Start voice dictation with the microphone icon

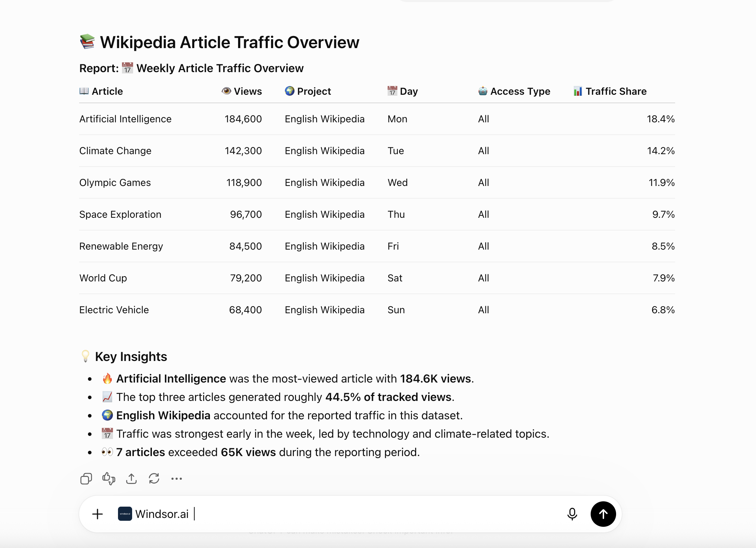click(x=572, y=514)
